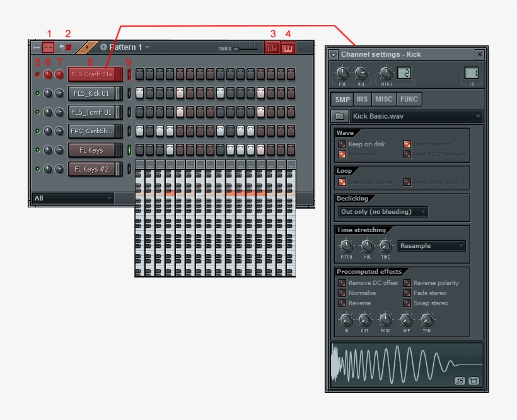Click the detach arrows icon top-left of rack
This screenshot has height=420, width=517.
36,48
